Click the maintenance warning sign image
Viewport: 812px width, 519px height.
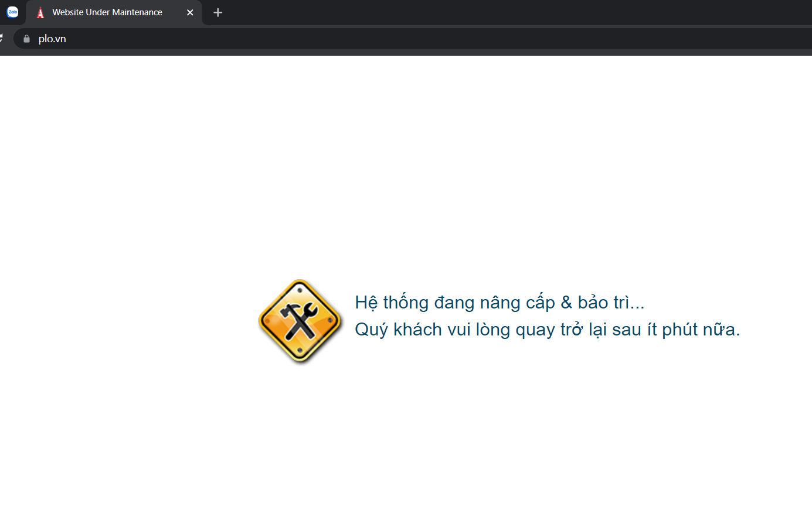(300, 321)
